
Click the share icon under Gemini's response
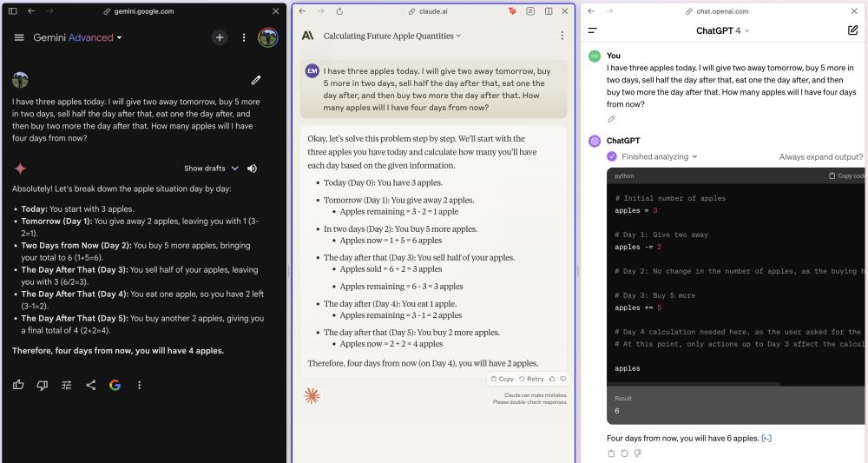[x=91, y=385]
